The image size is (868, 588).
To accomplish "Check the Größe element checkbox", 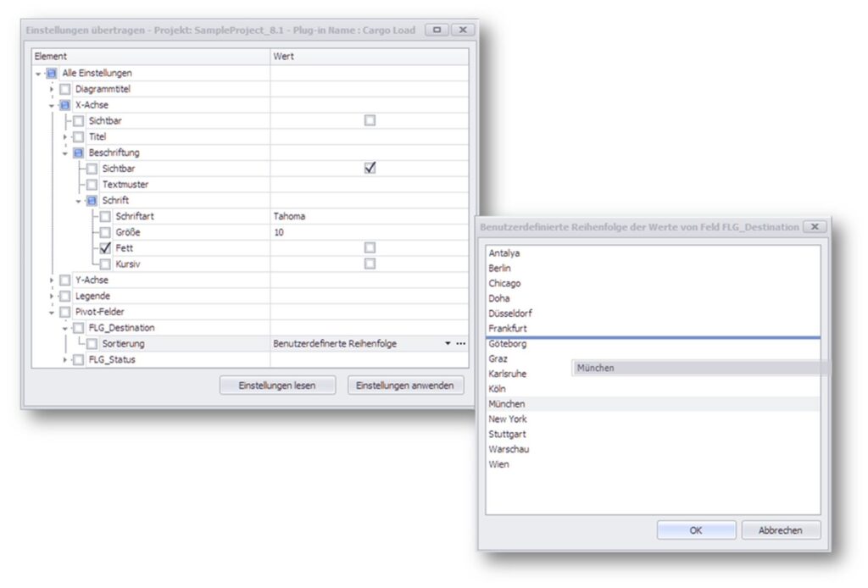I will point(105,232).
